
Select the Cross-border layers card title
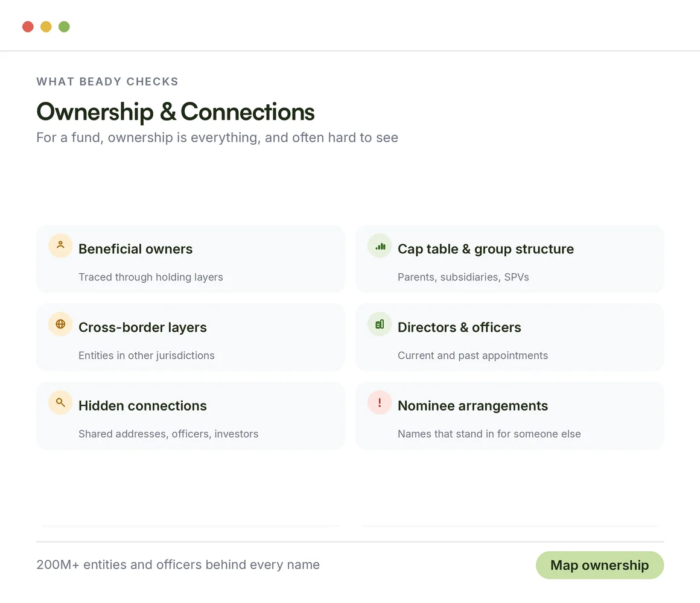pos(142,327)
